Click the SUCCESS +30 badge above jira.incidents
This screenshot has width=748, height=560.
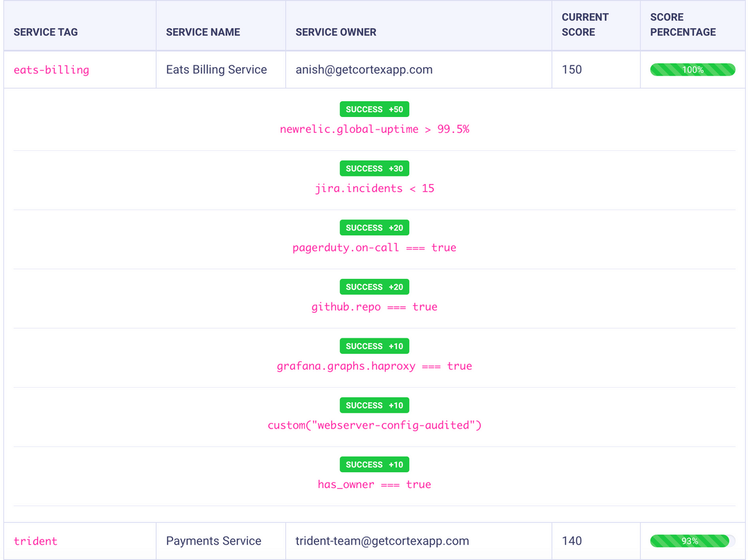click(374, 168)
